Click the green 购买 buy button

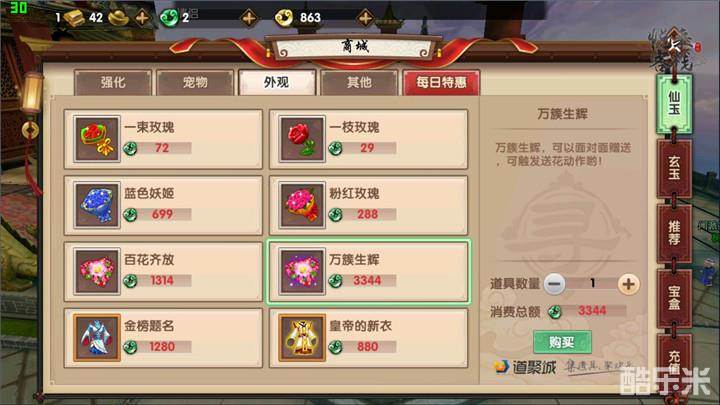click(x=562, y=342)
